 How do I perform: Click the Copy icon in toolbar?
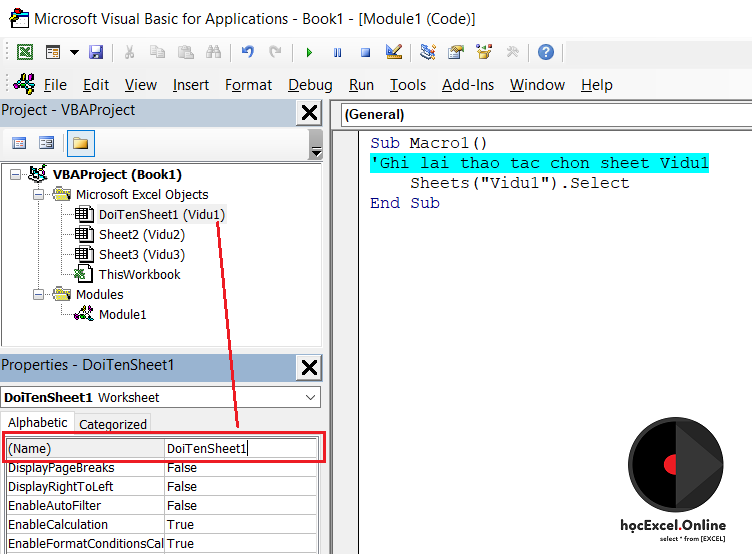point(157,52)
